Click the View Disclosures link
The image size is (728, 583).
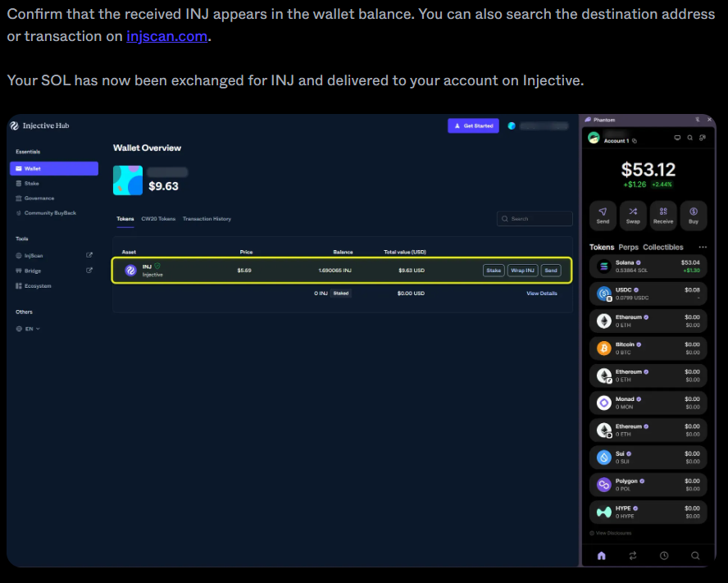(x=611, y=533)
